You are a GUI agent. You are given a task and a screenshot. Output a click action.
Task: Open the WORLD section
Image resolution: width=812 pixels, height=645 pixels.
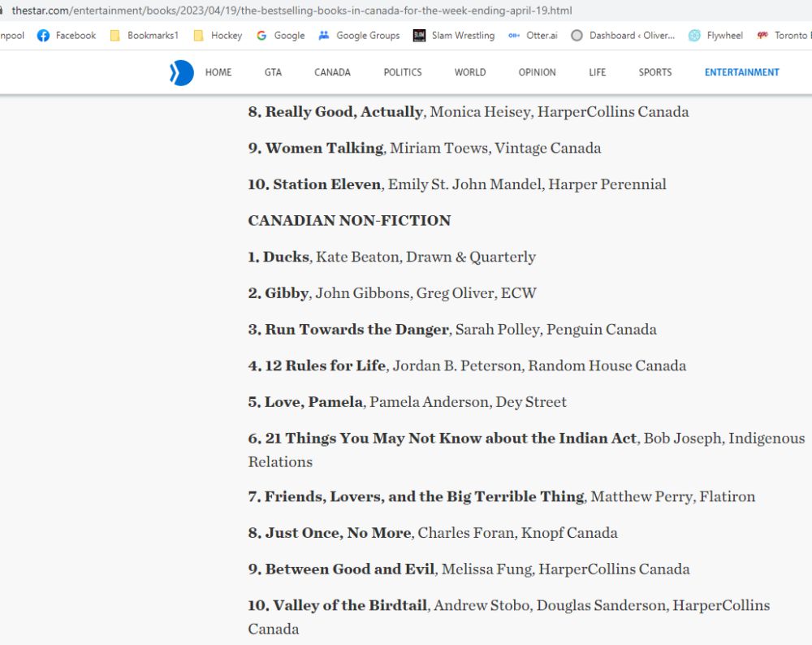pos(470,72)
